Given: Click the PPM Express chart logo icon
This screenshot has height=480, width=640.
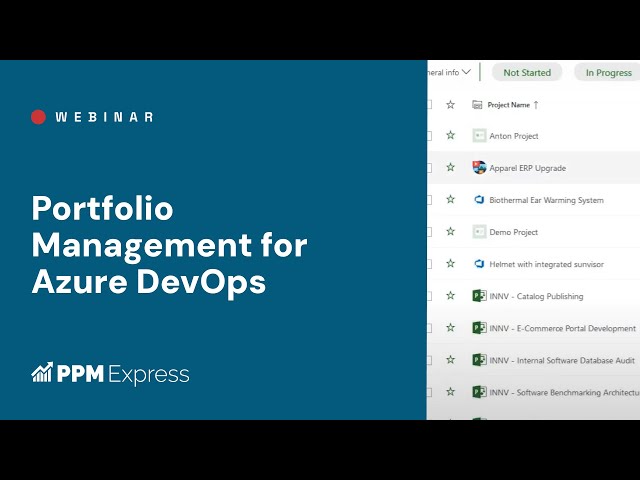Looking at the screenshot, I should click(x=42, y=372).
